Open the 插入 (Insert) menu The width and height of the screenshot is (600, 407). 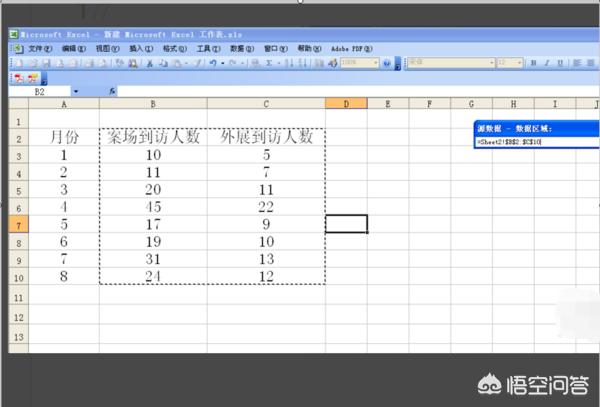click(x=141, y=47)
